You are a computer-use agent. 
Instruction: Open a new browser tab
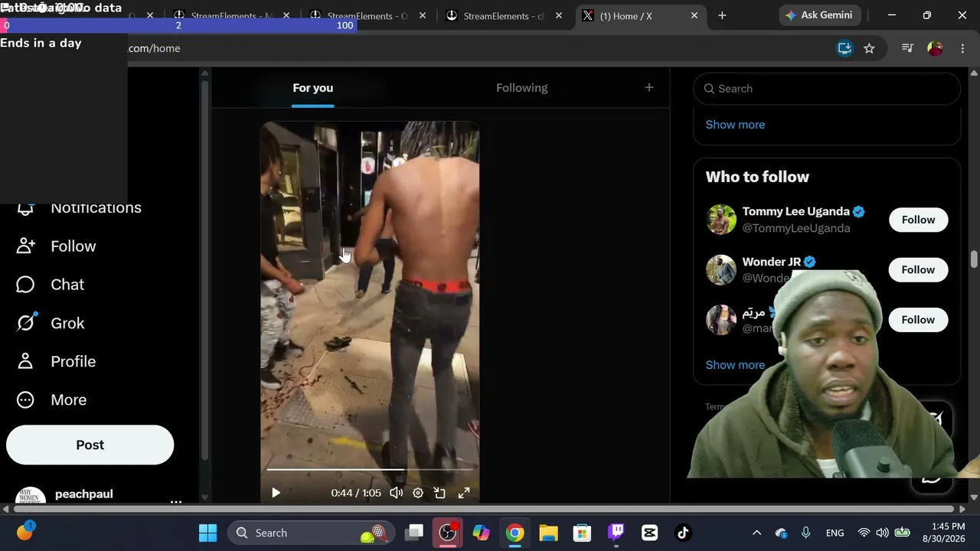coord(722,15)
